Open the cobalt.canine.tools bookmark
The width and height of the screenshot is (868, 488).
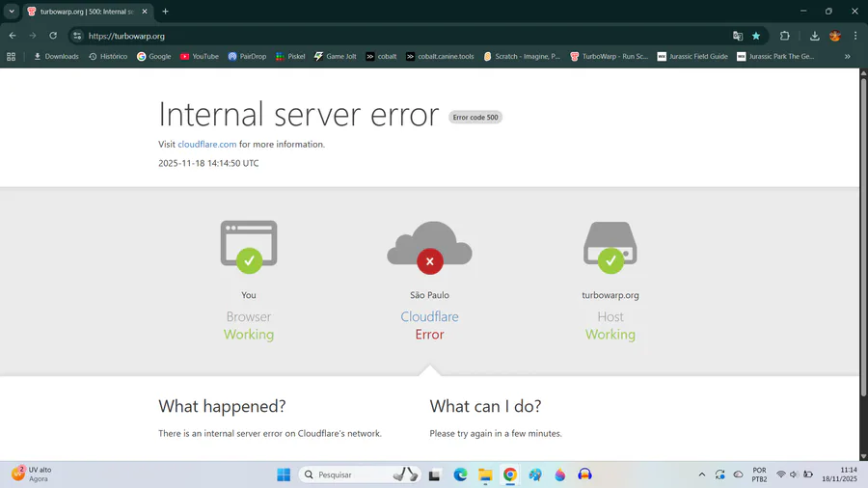pos(440,57)
